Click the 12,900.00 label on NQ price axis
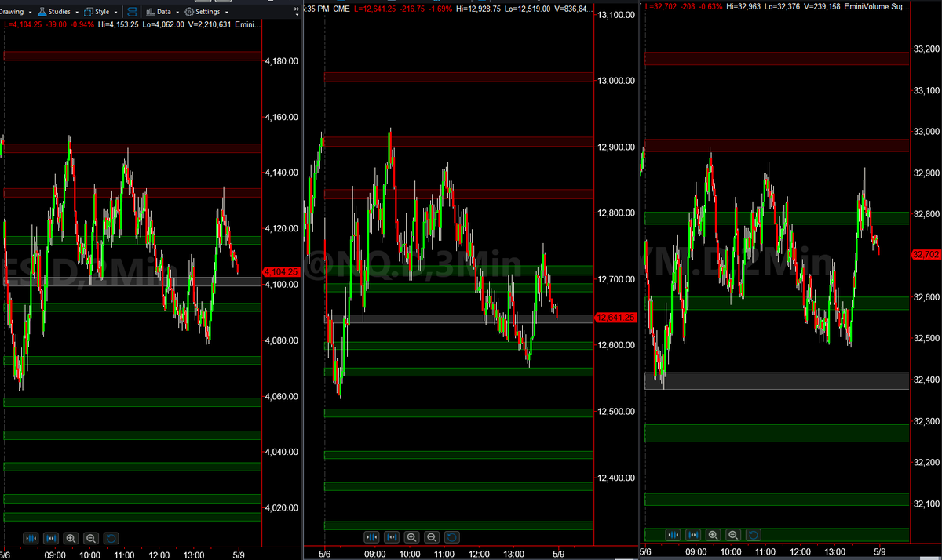 pos(617,147)
